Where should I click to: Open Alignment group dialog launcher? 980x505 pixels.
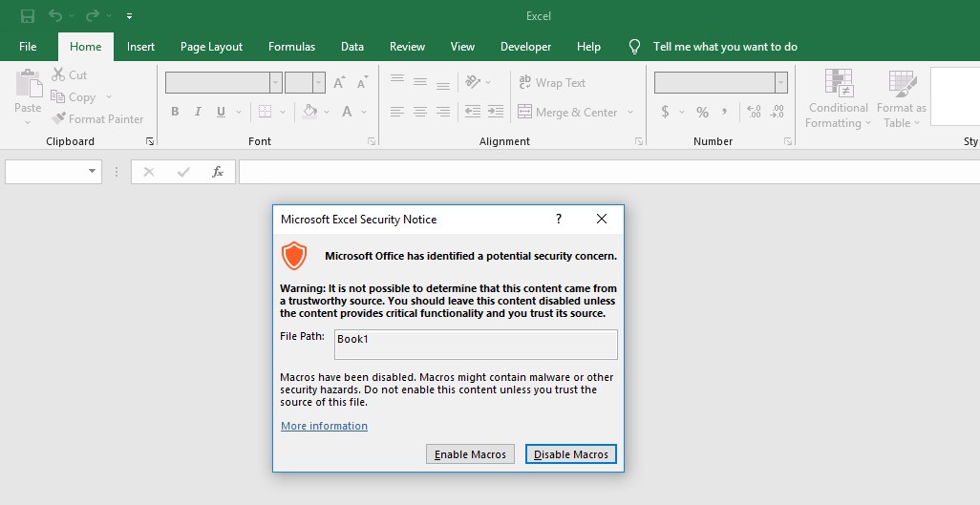[x=639, y=142]
